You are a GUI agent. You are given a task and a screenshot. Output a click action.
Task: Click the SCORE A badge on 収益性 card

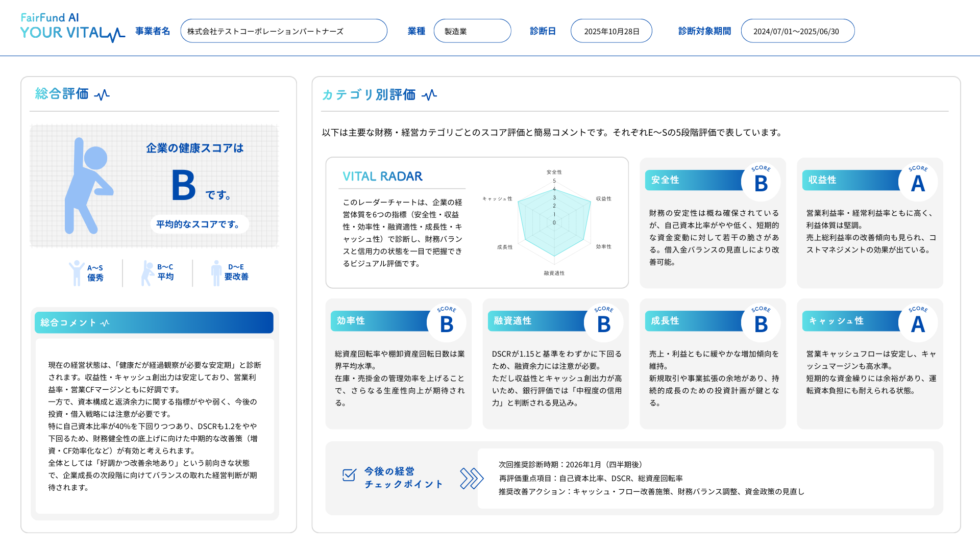tap(917, 182)
